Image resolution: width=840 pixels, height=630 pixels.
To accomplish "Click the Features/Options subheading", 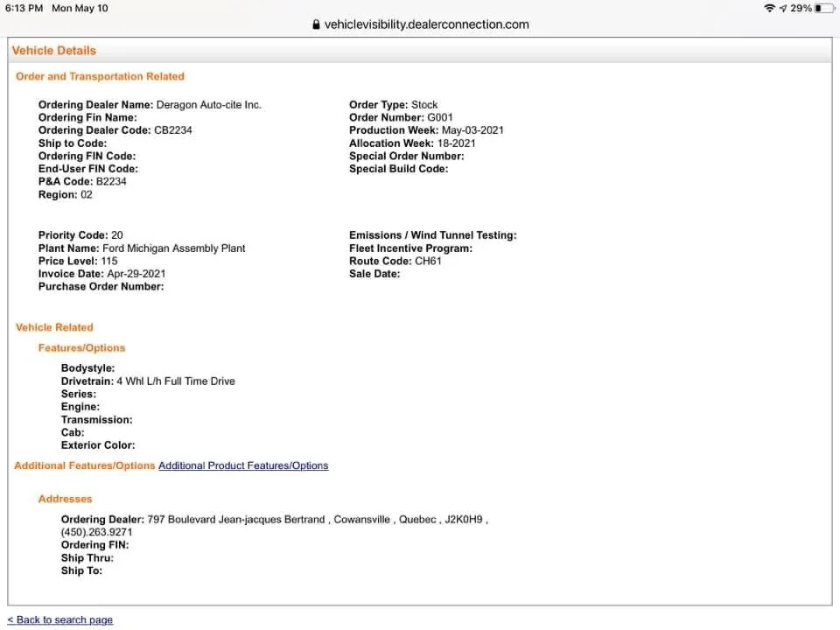I will point(81,348).
